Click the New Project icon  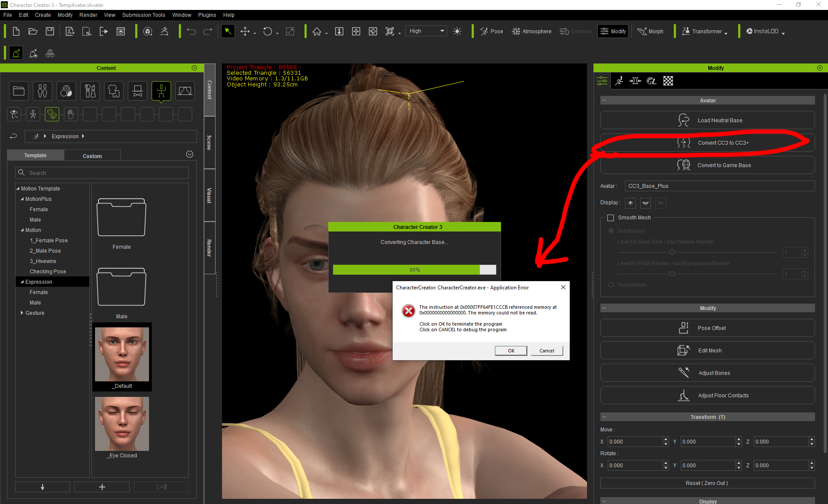pos(16,32)
